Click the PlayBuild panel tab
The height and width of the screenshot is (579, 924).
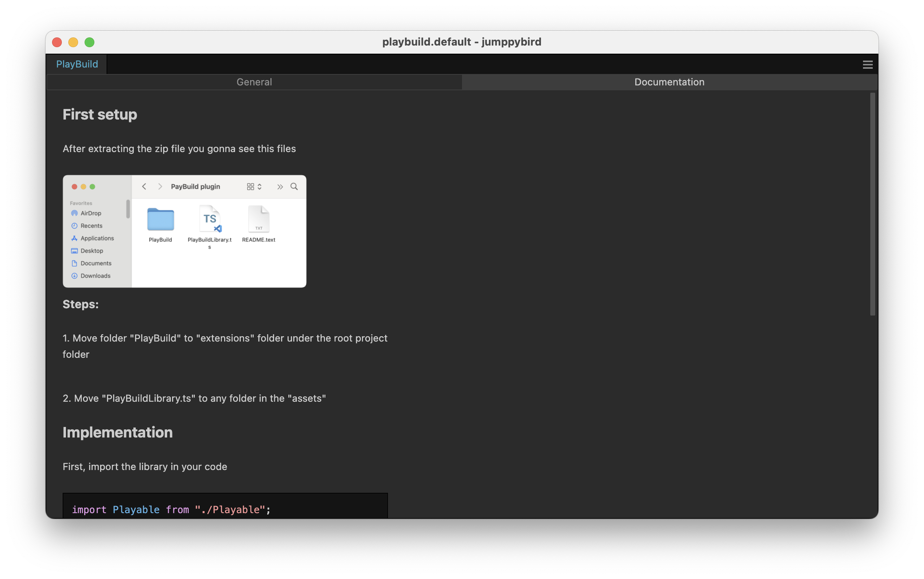pyautogui.click(x=77, y=64)
